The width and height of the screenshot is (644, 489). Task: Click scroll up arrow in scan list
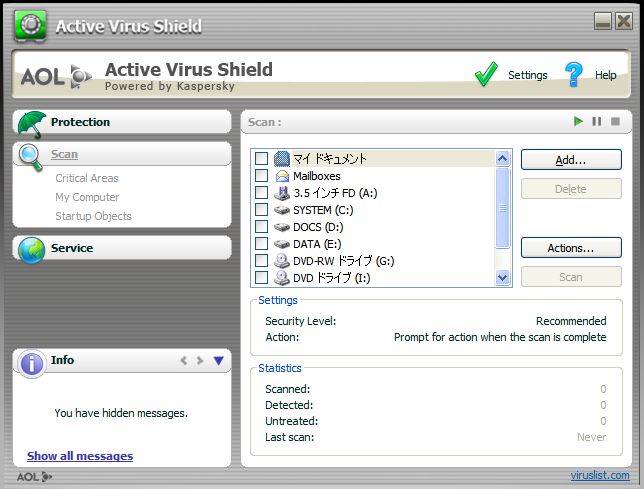click(x=502, y=158)
